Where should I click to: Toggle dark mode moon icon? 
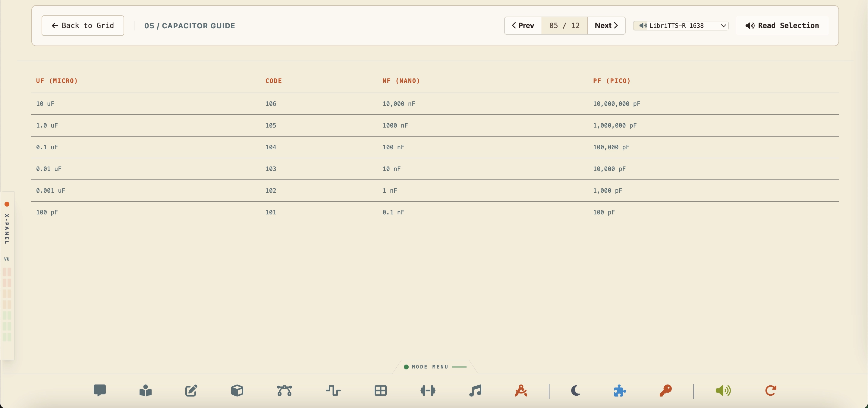tap(576, 391)
